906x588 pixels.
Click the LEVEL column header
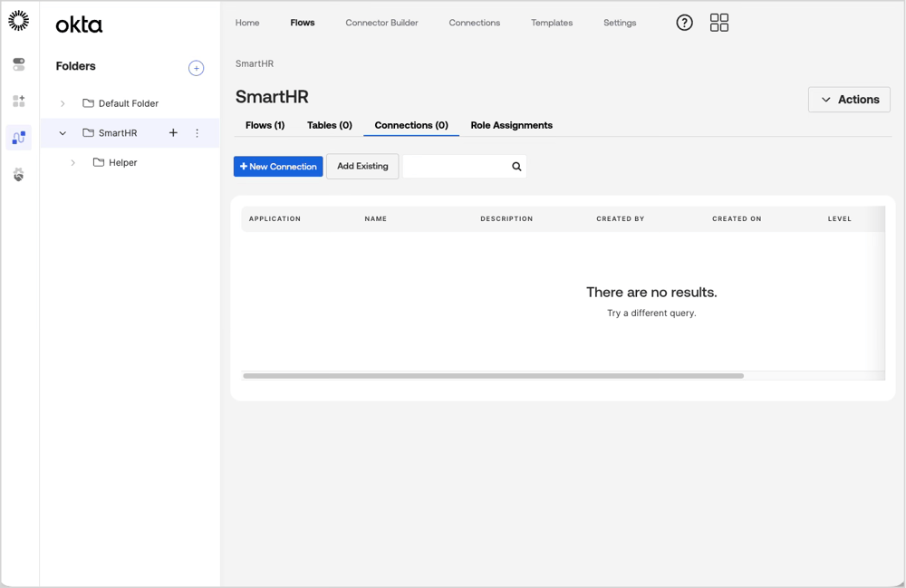click(x=840, y=219)
